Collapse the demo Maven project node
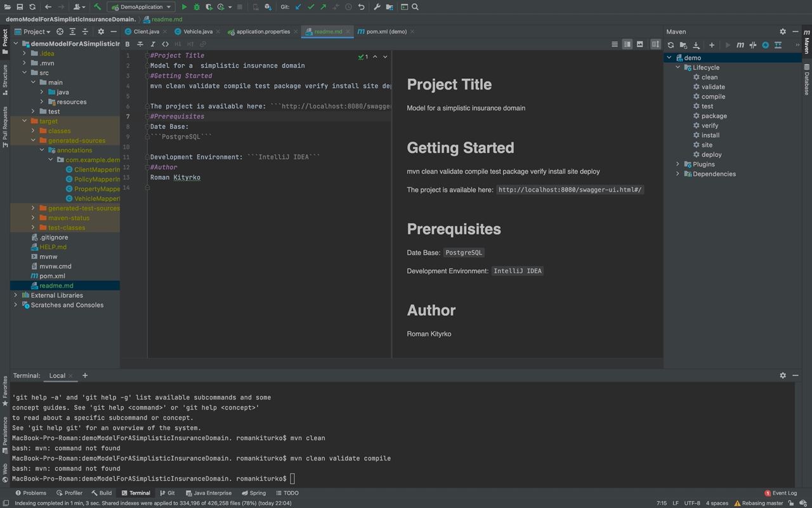This screenshot has height=508, width=812. coord(669,58)
